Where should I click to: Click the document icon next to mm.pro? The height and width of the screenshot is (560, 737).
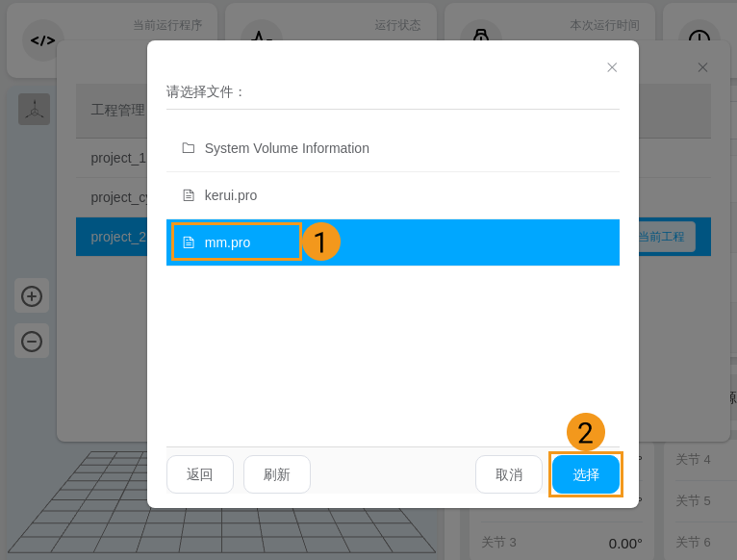click(x=189, y=242)
